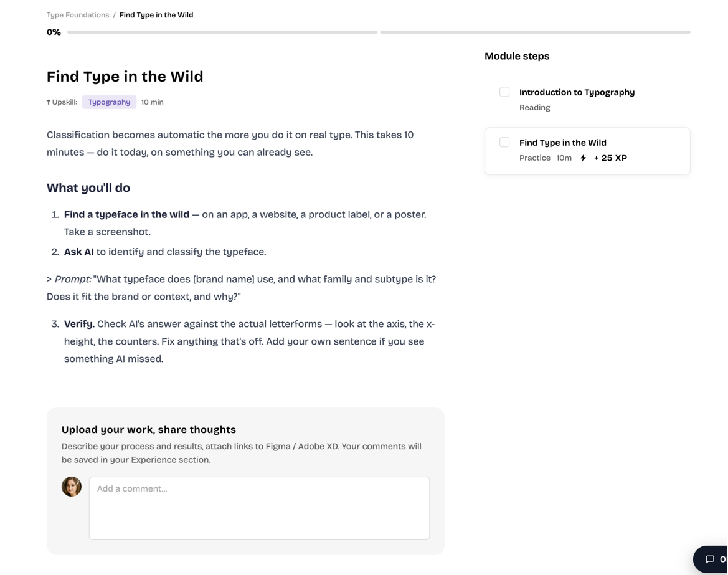Click the lightning bolt XP icon
This screenshot has width=728, height=575.
point(583,158)
